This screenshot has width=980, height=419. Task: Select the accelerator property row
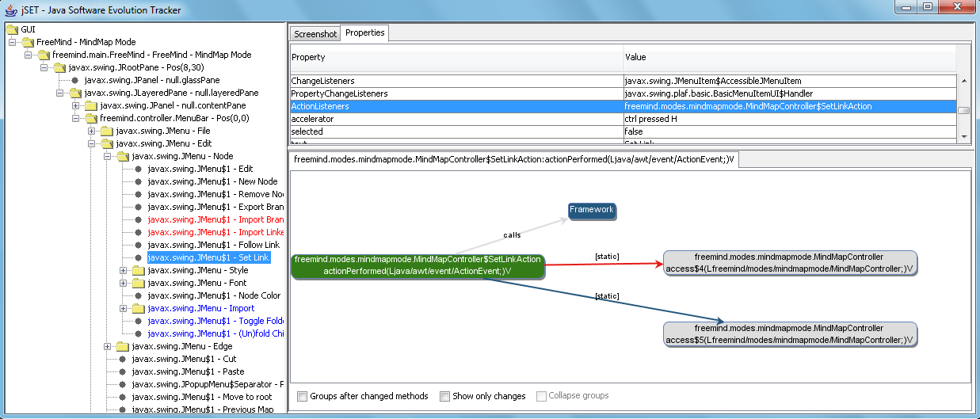click(456, 119)
